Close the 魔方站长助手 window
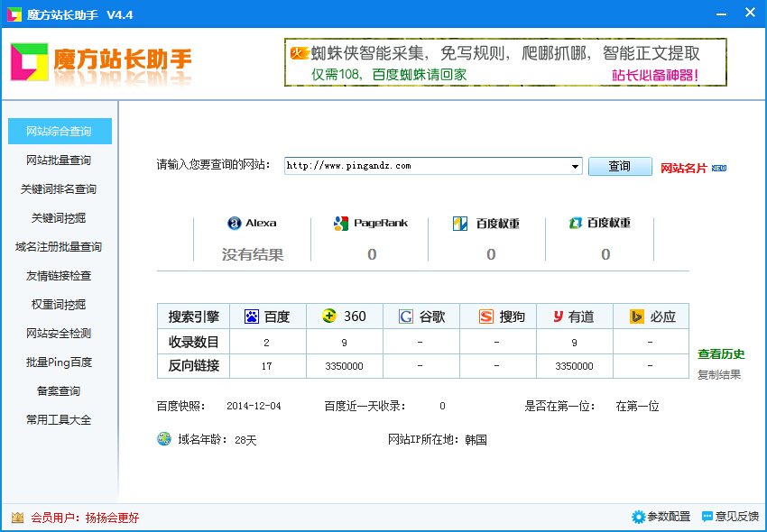The image size is (767, 532). (750, 13)
